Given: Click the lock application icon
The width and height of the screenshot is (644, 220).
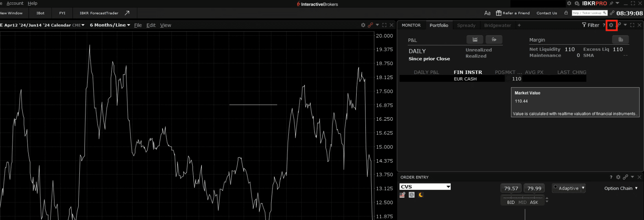Looking at the screenshot, I should [x=566, y=13].
